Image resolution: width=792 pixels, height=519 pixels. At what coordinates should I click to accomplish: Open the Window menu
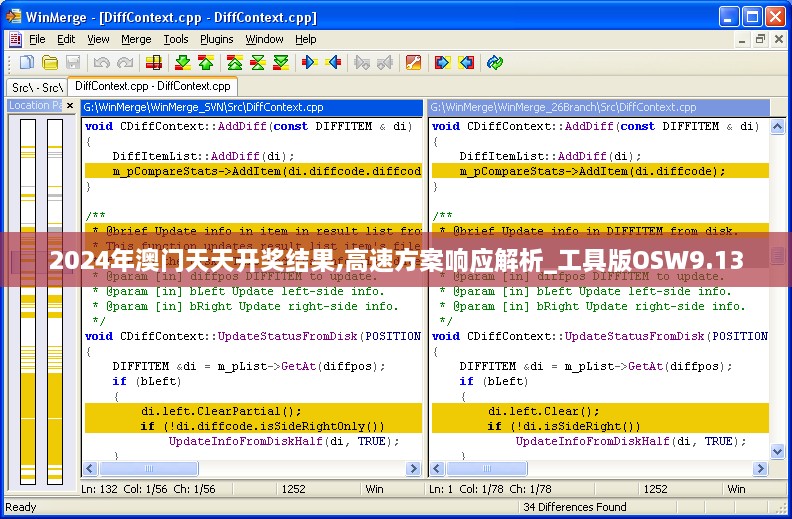pyautogui.click(x=264, y=39)
